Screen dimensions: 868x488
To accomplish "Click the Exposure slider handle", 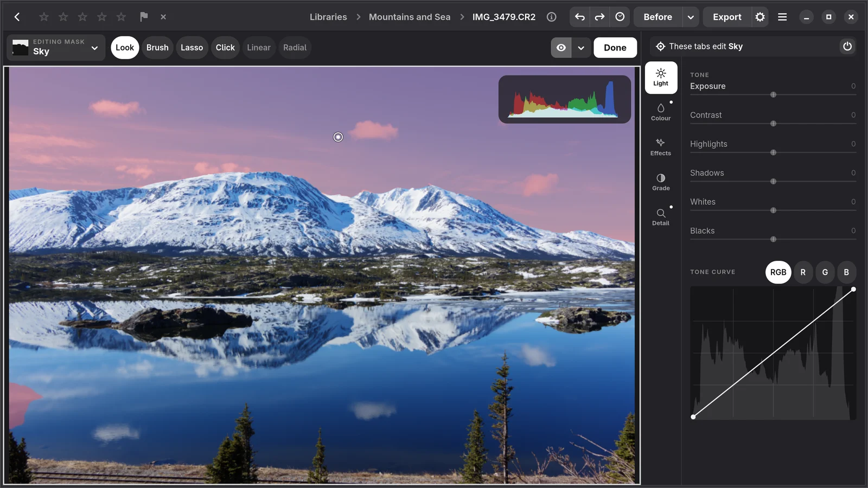I will [773, 95].
